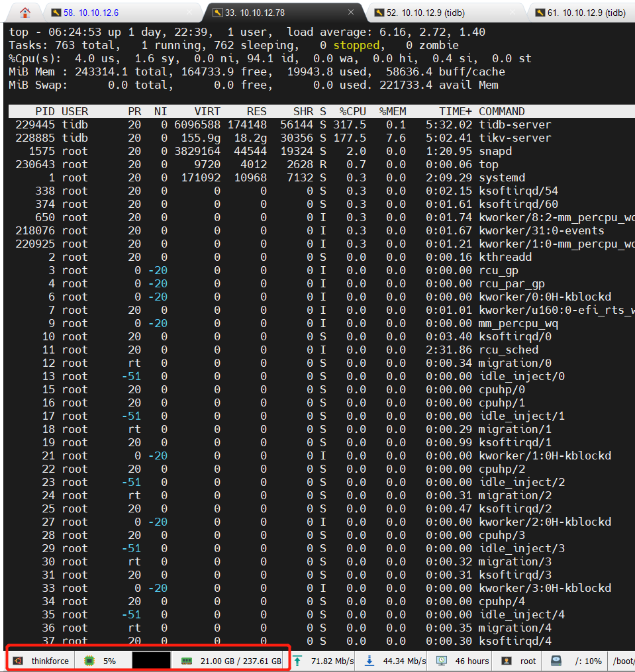Click the ksoftirqd/54 process row
The width and height of the screenshot is (635, 672).
[322, 191]
